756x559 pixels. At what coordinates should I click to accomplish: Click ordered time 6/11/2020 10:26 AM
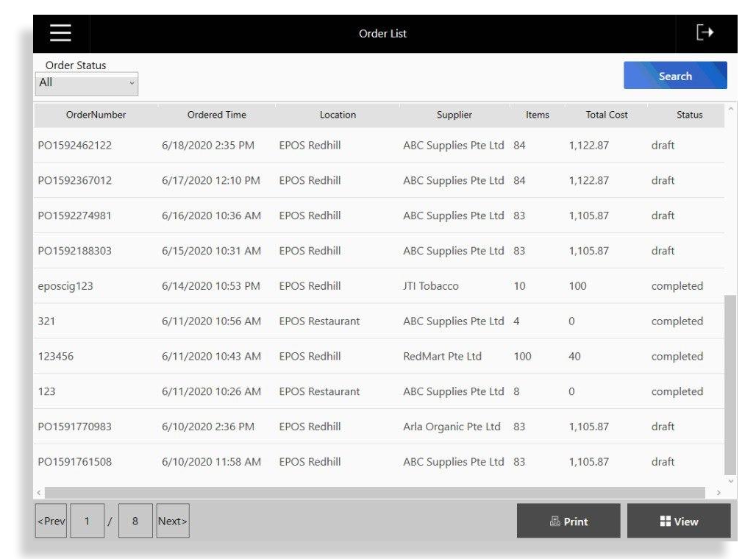point(211,391)
